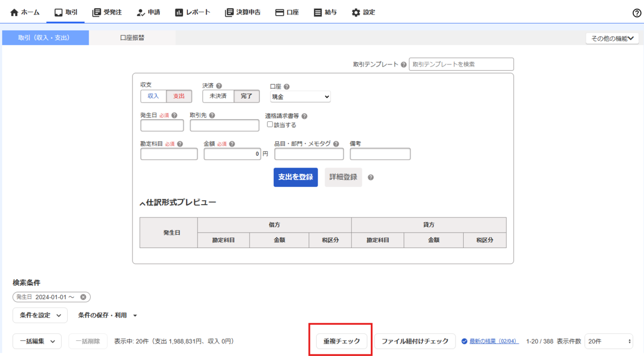Collapse the 仕訳形式プレビュー section

point(178,203)
